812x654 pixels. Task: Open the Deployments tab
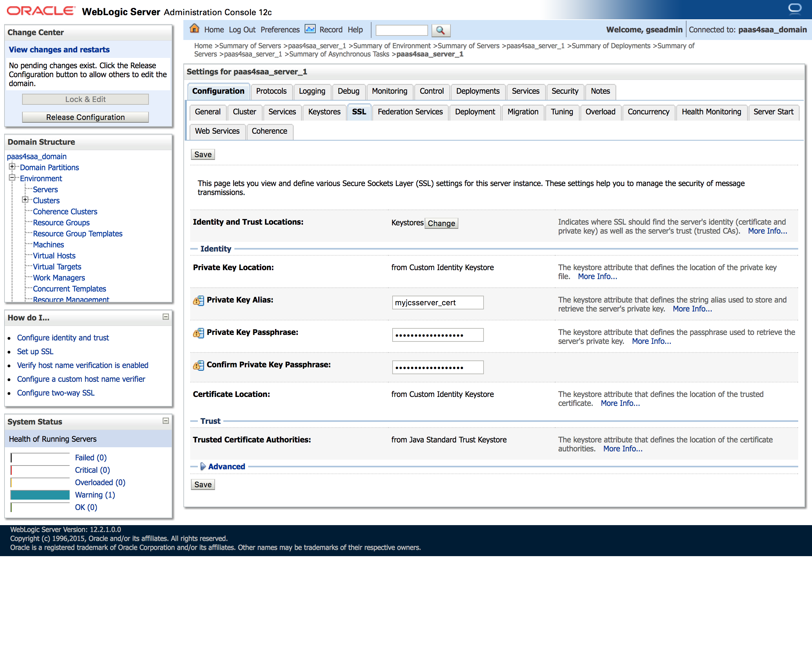pos(477,91)
